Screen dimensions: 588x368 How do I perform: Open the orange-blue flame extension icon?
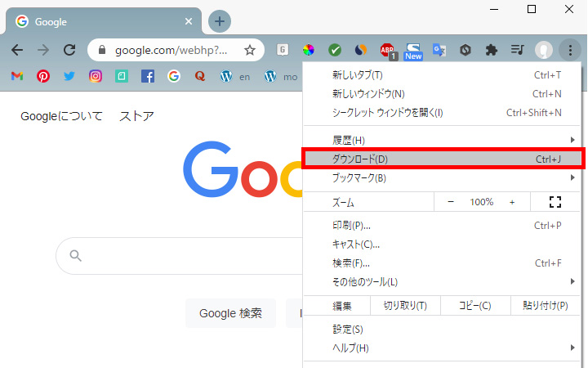[x=361, y=50]
